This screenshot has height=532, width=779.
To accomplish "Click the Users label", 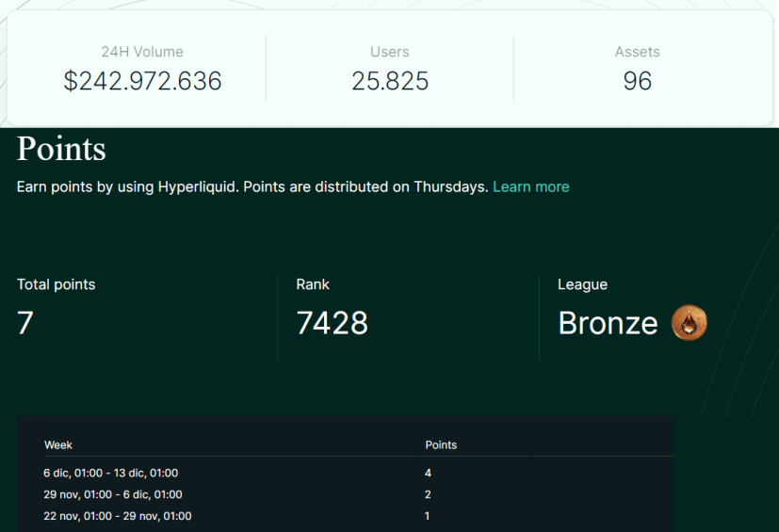I will tap(390, 52).
